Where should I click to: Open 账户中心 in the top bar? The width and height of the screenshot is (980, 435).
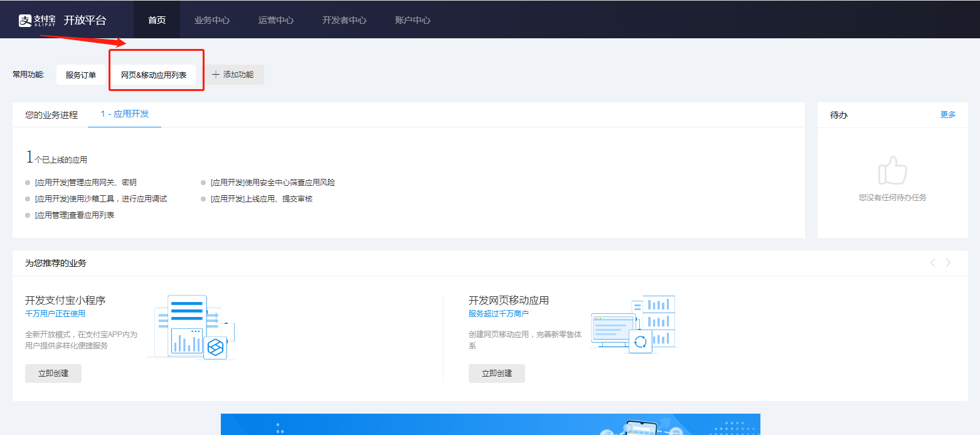413,20
